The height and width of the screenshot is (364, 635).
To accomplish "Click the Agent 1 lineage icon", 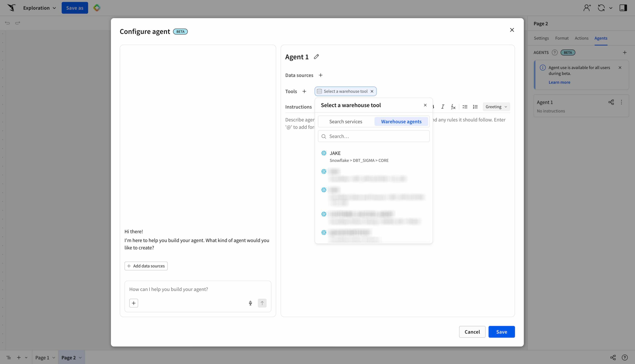I will tap(611, 102).
